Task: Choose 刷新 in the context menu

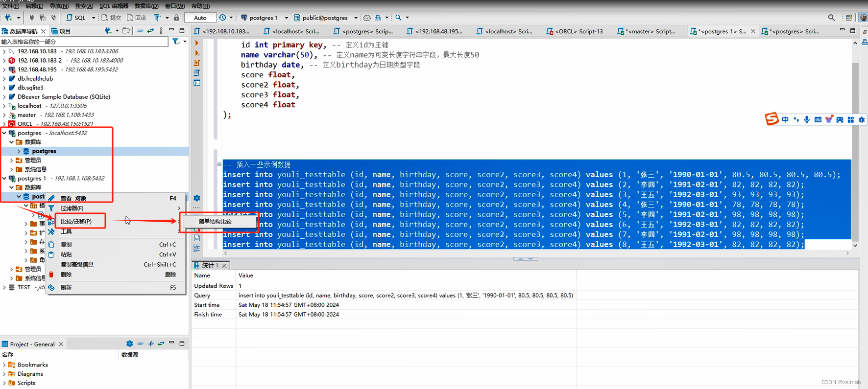Action: point(116,288)
